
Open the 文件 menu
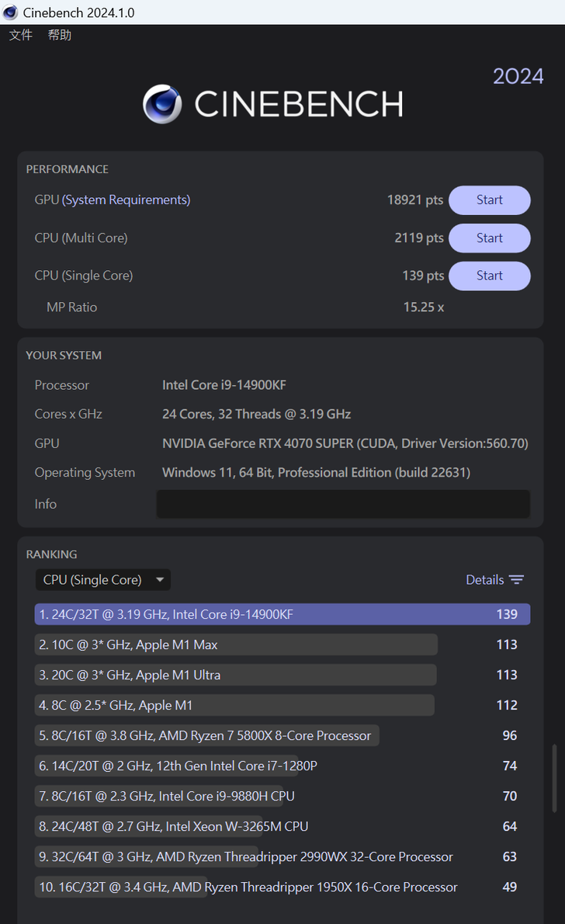click(21, 35)
